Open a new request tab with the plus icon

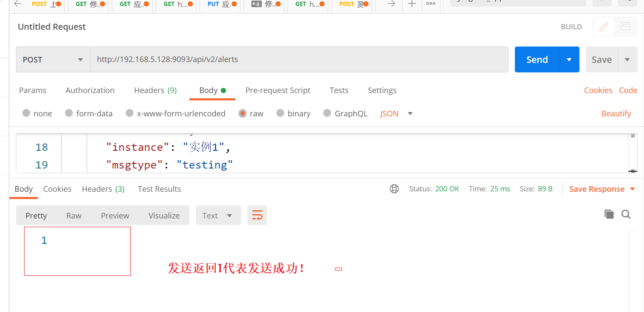(x=412, y=4)
